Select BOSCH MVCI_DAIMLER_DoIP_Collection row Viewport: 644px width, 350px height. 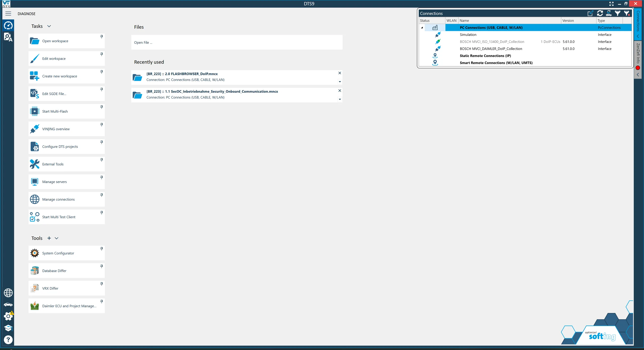pos(526,49)
